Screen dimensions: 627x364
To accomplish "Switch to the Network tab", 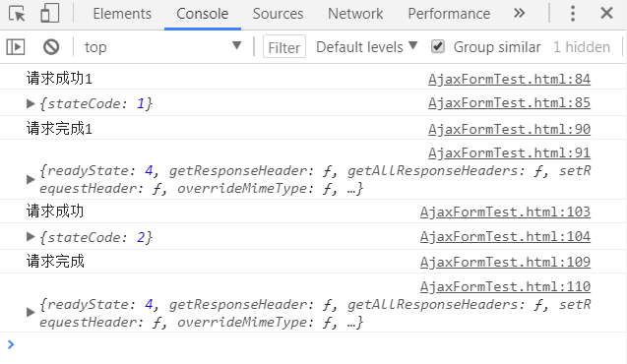I will click(x=355, y=14).
